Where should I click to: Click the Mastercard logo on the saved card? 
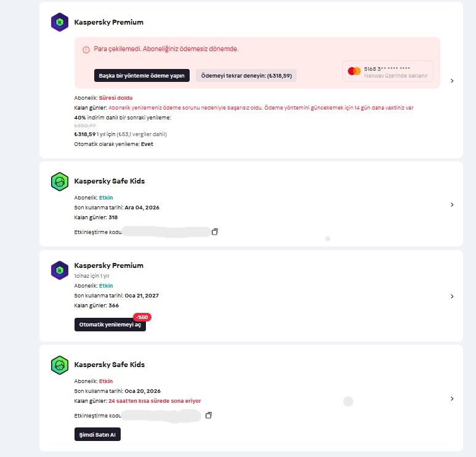[354, 71]
